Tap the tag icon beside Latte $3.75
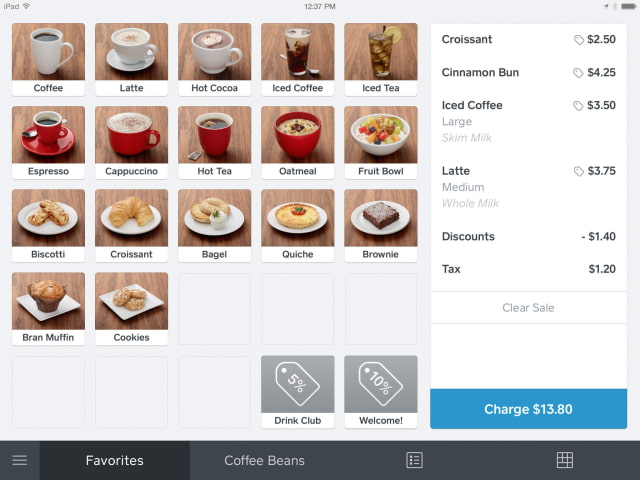The width and height of the screenshot is (640, 480). tap(578, 171)
